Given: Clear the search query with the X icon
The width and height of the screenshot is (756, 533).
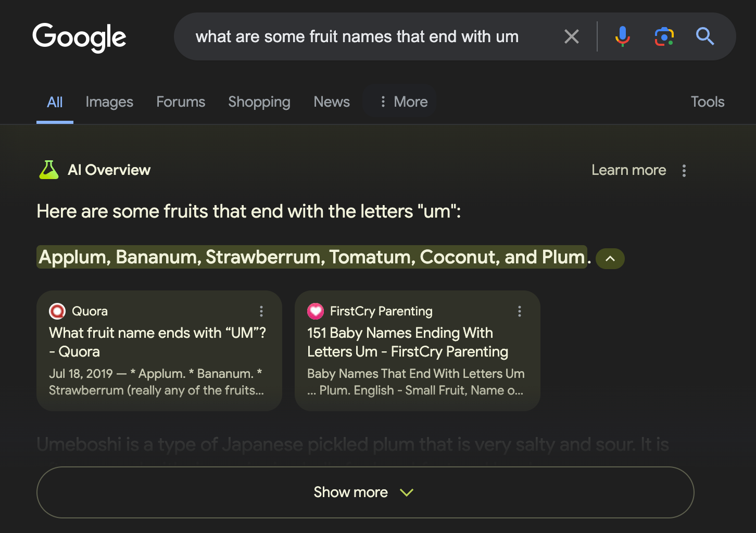Looking at the screenshot, I should (x=571, y=36).
